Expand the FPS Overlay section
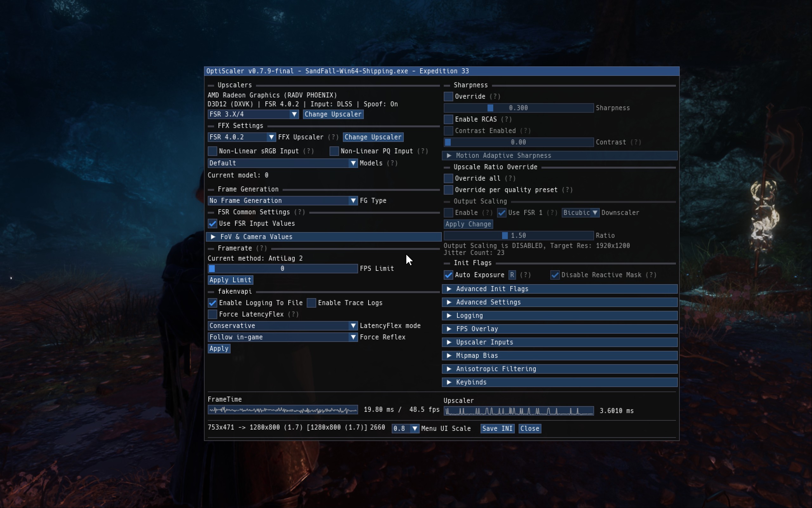Image resolution: width=812 pixels, height=508 pixels. [x=560, y=329]
